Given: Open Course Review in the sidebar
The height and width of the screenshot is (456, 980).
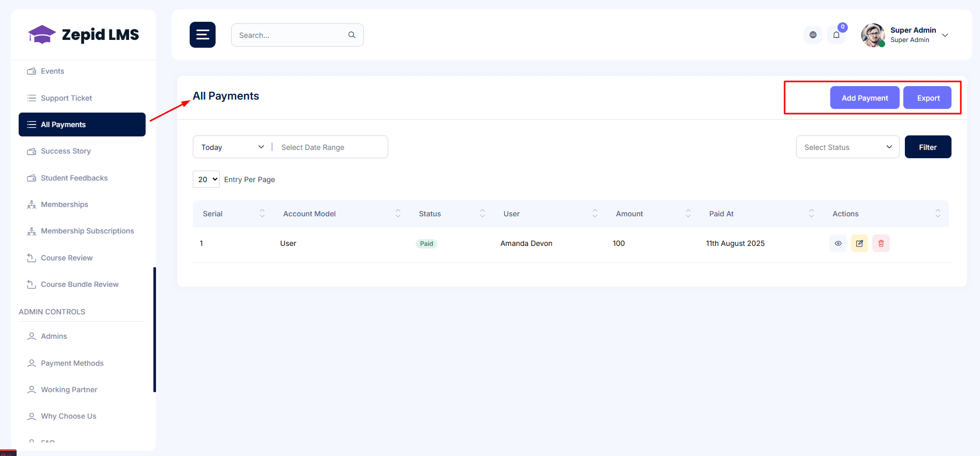Looking at the screenshot, I should click(x=82, y=258).
